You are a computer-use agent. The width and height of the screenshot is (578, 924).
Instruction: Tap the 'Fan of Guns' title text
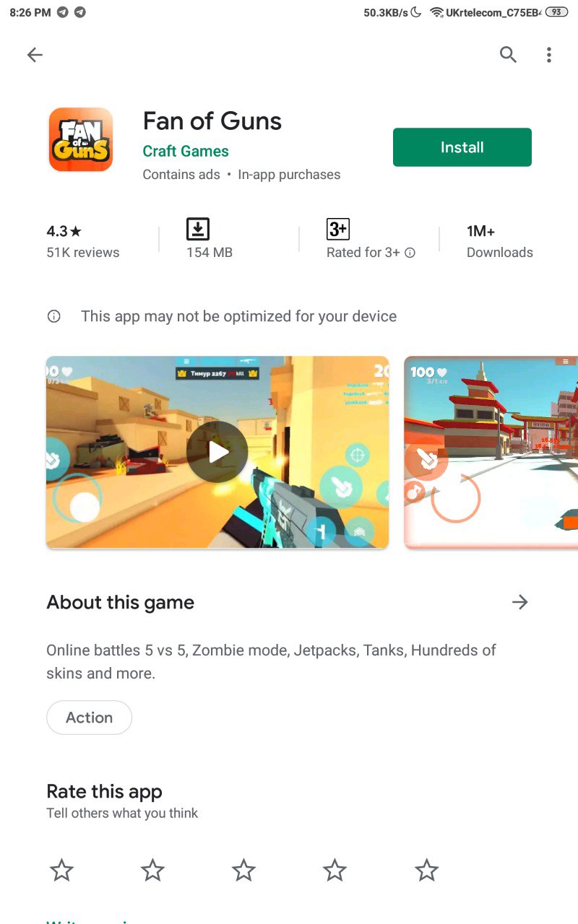212,121
